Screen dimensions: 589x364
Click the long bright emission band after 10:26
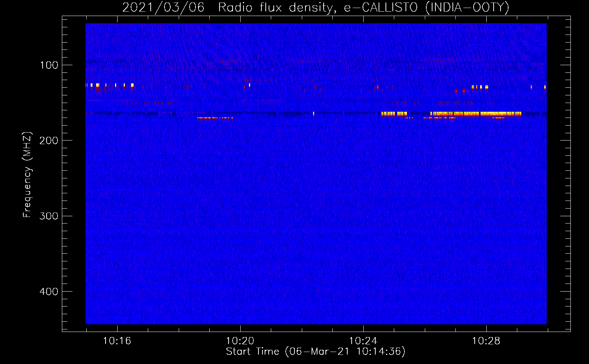pos(475,114)
